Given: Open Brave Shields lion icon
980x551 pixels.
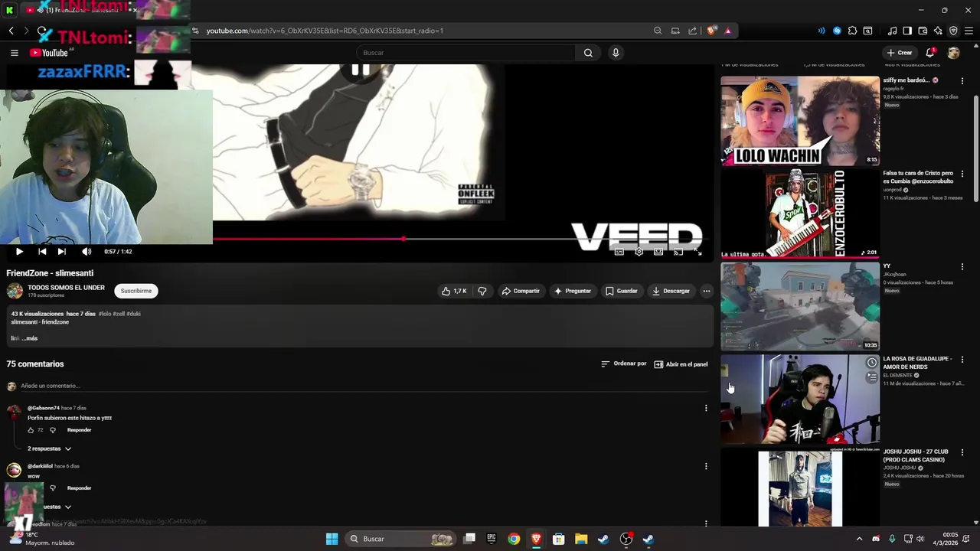Looking at the screenshot, I should tap(712, 31).
